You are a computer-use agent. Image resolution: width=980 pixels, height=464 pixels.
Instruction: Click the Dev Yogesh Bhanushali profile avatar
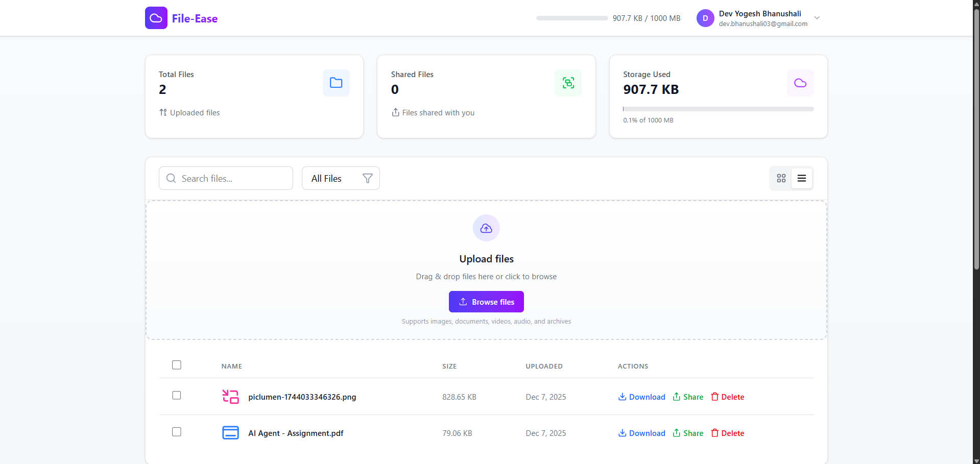[705, 18]
